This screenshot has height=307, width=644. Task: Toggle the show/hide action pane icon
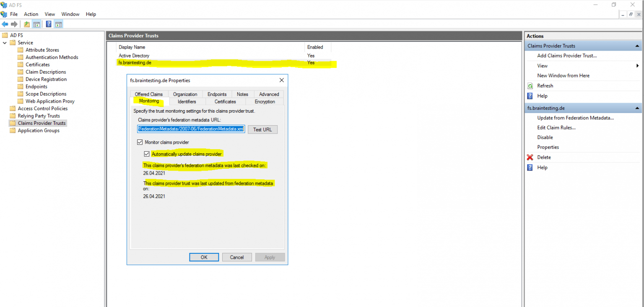58,24
